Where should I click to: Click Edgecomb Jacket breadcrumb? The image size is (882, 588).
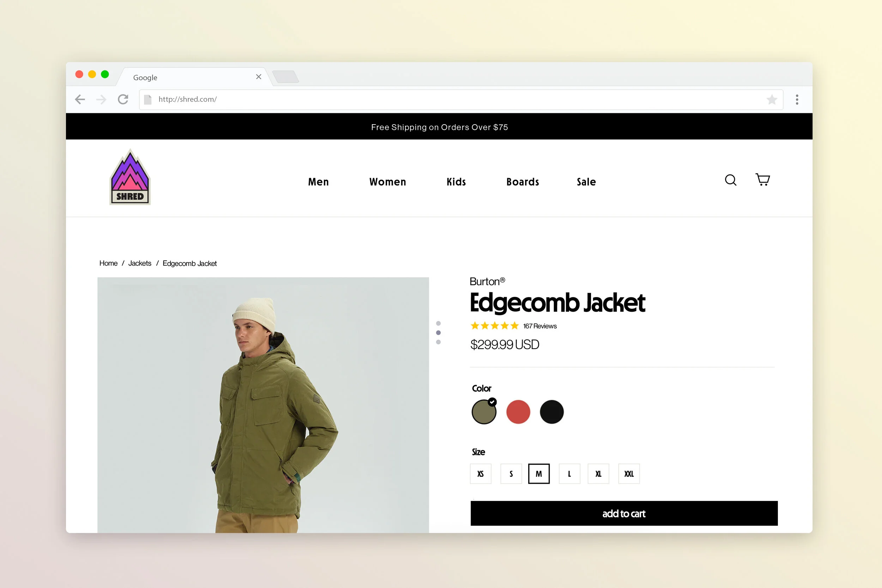click(x=189, y=263)
